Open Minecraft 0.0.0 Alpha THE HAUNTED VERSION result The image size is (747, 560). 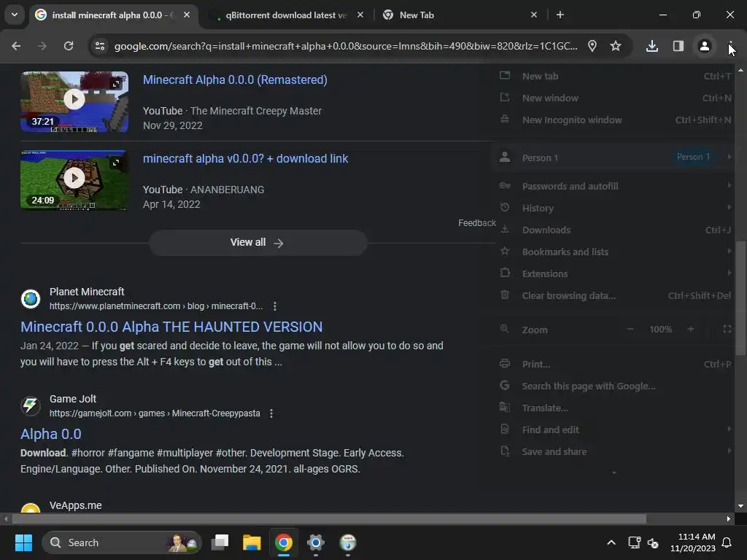(x=171, y=327)
